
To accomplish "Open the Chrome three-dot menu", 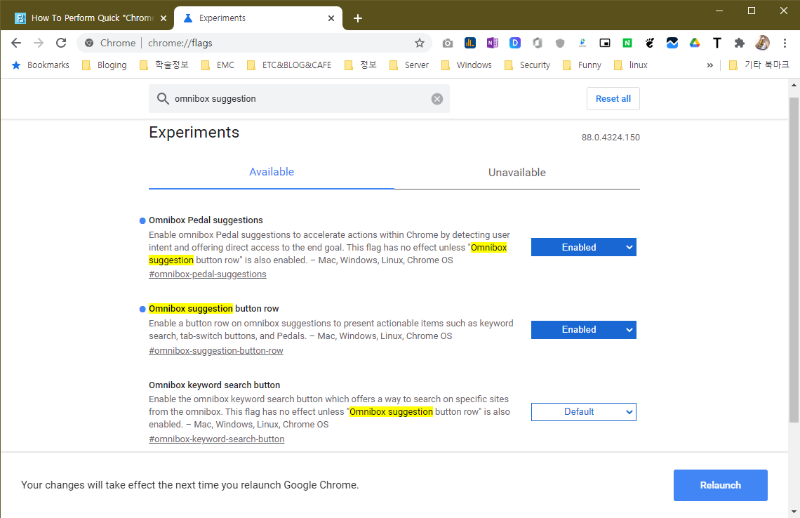I will [785, 43].
